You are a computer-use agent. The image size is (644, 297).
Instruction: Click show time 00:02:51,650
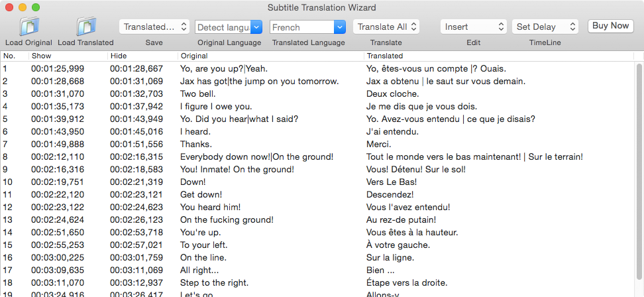tap(58, 233)
